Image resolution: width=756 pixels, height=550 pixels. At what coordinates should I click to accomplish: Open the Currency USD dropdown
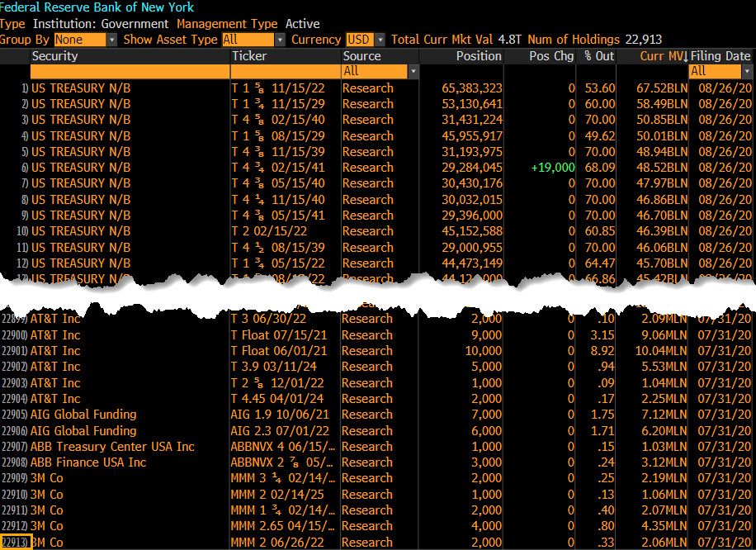pos(366,40)
